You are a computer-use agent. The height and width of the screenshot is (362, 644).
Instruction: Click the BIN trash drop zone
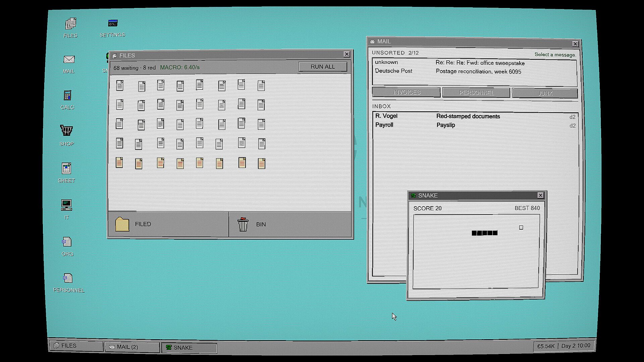(290, 224)
